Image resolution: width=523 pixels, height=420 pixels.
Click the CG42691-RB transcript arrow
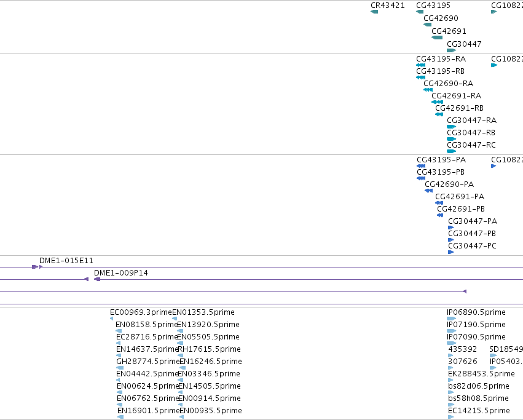tap(439, 114)
